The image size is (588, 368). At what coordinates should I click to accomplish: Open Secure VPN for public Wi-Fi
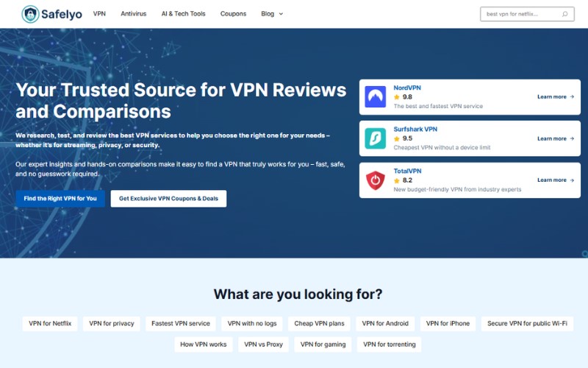tap(527, 323)
